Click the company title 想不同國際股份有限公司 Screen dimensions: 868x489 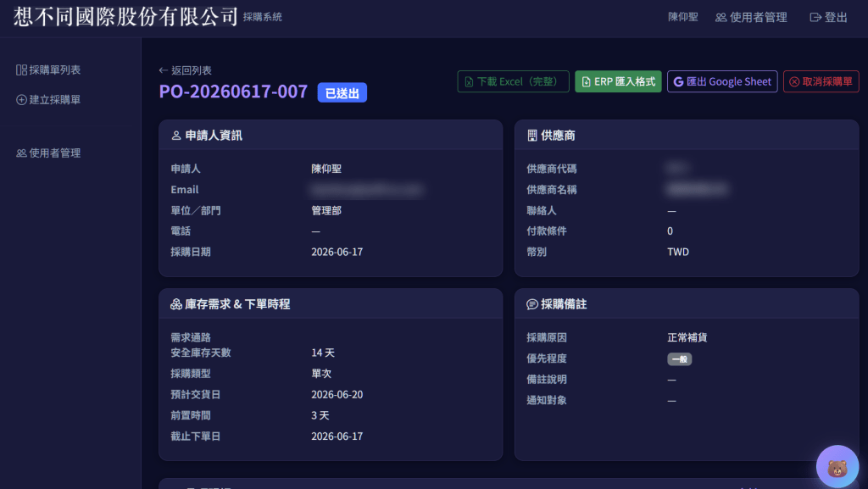tap(125, 17)
